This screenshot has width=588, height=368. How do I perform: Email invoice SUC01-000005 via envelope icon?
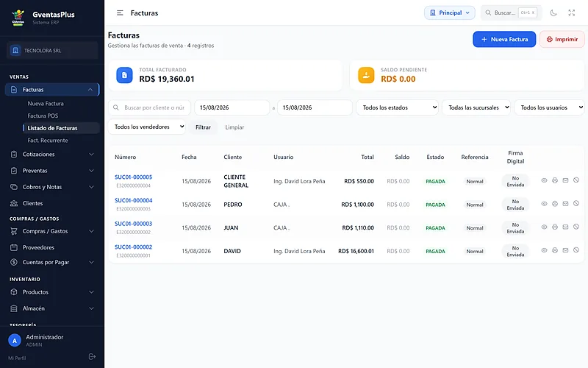[565, 180]
